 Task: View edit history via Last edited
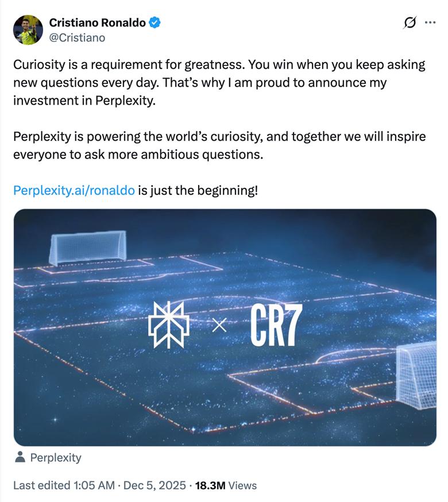(64, 485)
